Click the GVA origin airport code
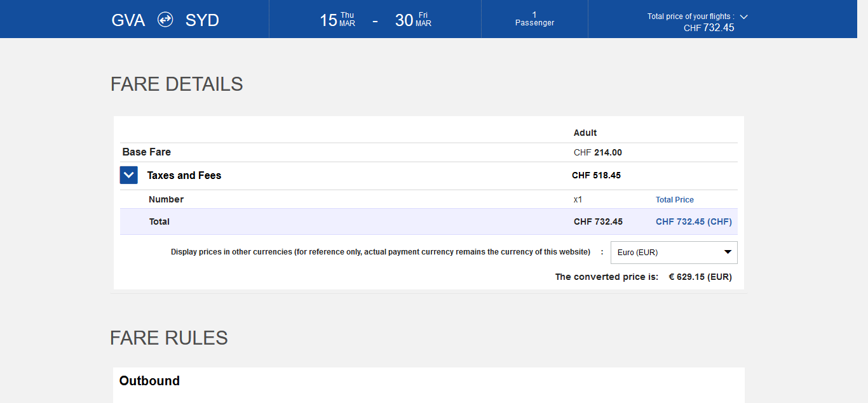Image resolution: width=868 pixels, height=403 pixels. (128, 20)
